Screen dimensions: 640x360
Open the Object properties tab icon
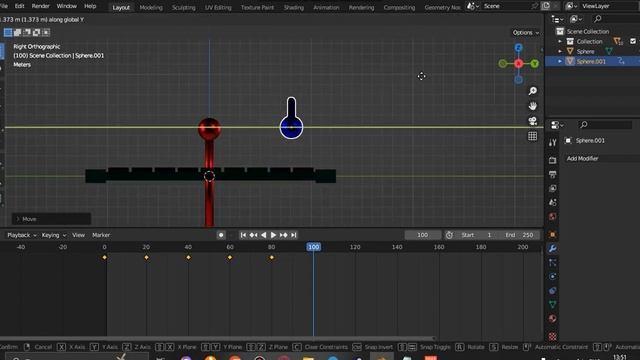552,235
